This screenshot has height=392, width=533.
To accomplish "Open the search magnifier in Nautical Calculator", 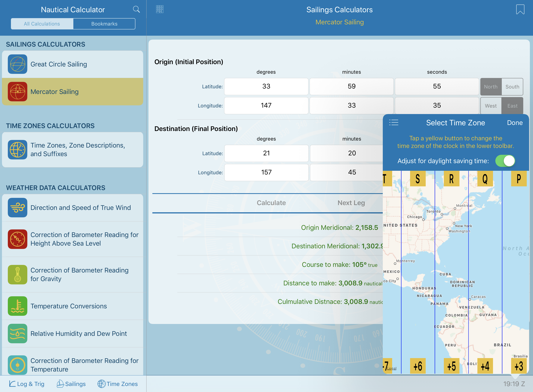I will tap(136, 10).
